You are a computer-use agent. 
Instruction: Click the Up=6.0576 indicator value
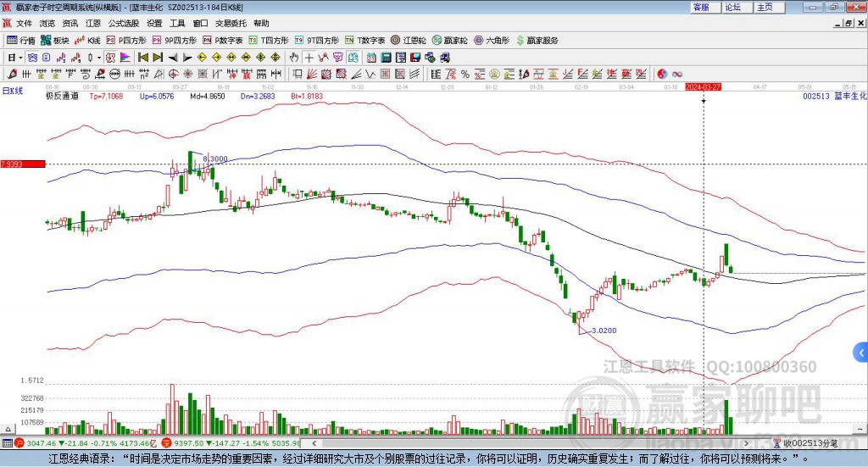(x=157, y=96)
